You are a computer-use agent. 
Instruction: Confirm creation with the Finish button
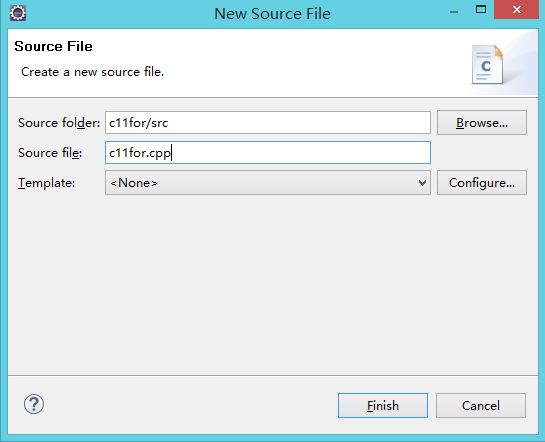click(383, 406)
